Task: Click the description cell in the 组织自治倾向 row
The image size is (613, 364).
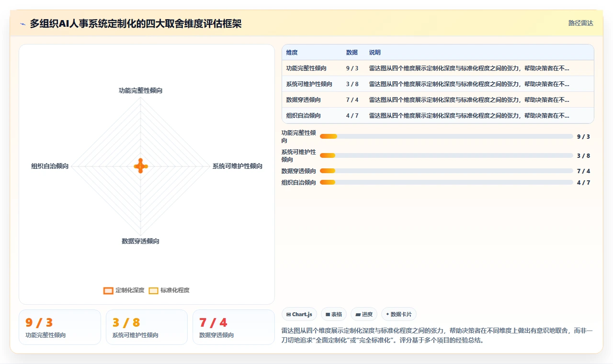Action: [469, 116]
